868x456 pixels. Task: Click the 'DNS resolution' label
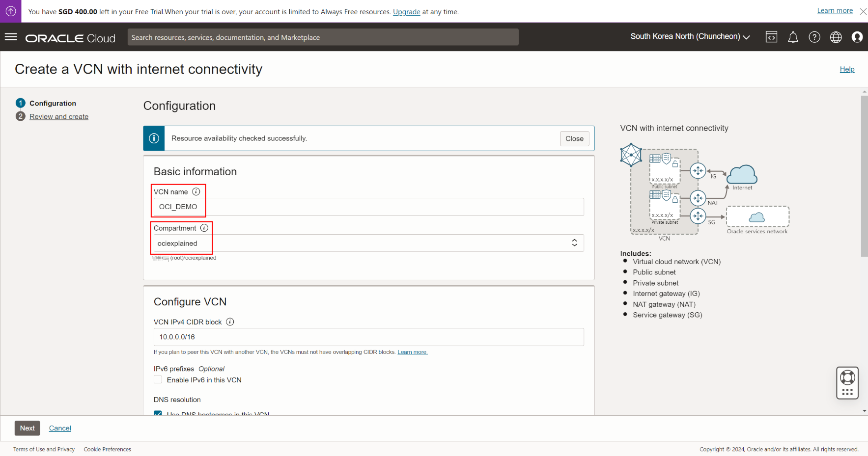pyautogui.click(x=177, y=400)
